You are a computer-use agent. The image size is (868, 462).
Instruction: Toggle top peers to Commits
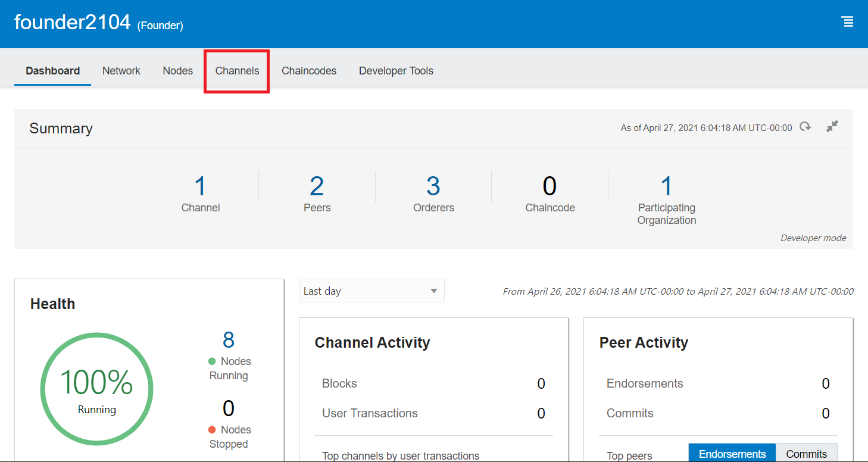(x=806, y=454)
